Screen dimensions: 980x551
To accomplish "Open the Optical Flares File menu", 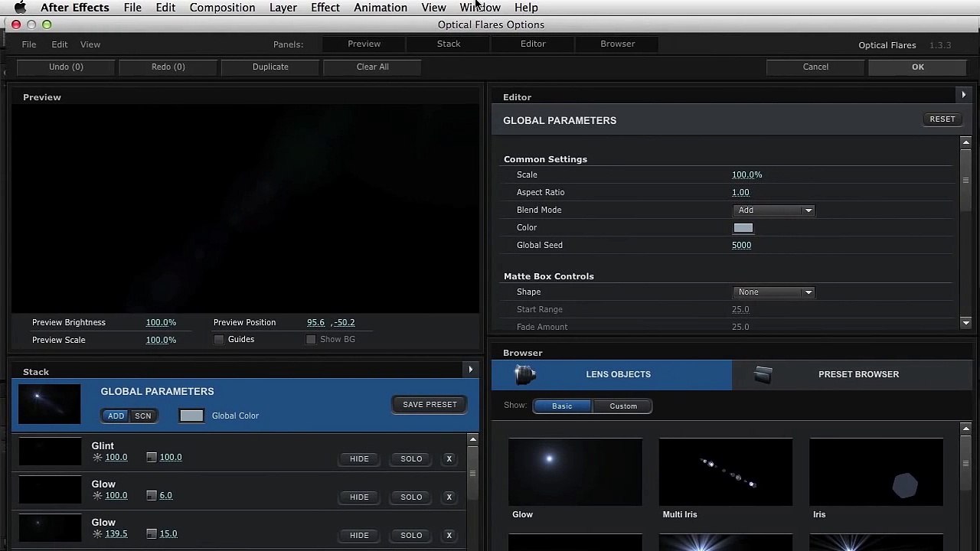I will pos(29,44).
